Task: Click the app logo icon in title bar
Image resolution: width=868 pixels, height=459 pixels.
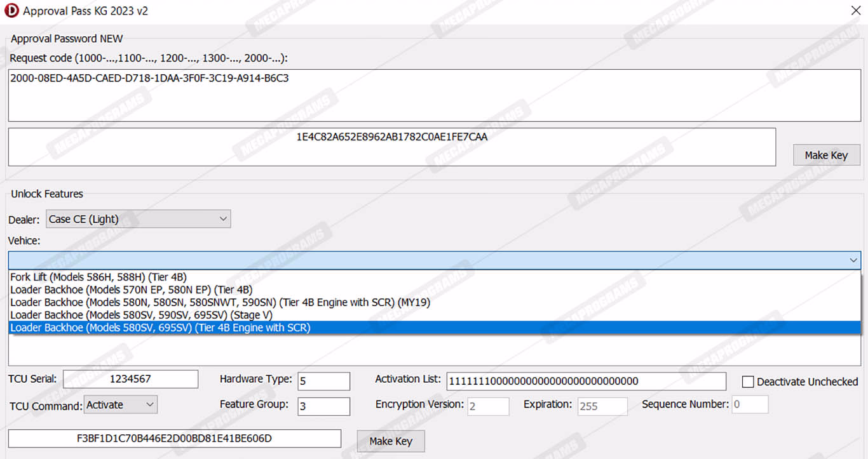Action: click(11, 11)
